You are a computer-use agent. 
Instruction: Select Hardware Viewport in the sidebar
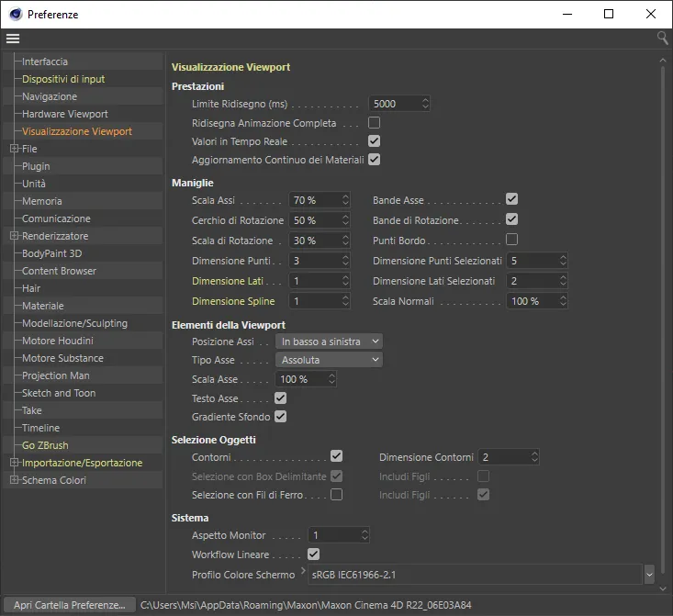click(65, 114)
